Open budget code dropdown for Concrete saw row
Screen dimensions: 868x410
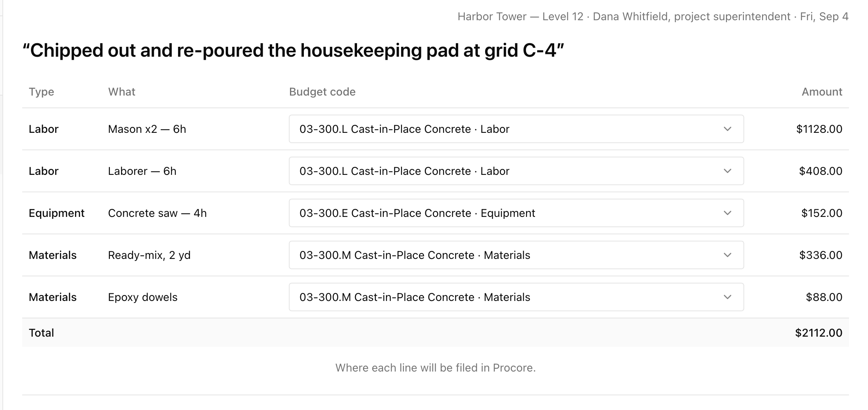point(516,213)
